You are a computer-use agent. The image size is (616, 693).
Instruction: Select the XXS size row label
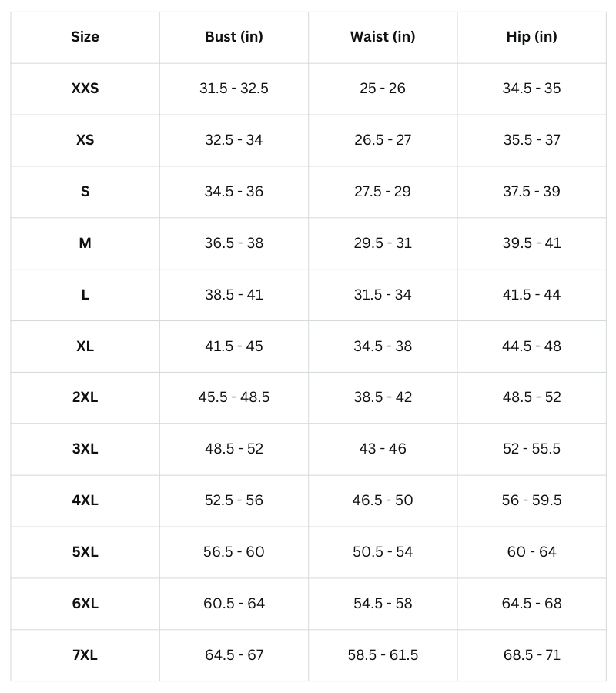pos(85,88)
